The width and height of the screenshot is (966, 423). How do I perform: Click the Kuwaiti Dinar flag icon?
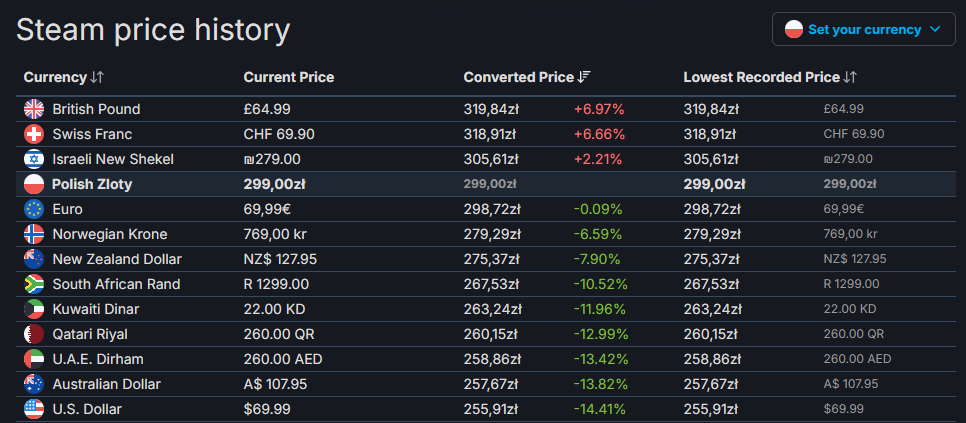(34, 309)
